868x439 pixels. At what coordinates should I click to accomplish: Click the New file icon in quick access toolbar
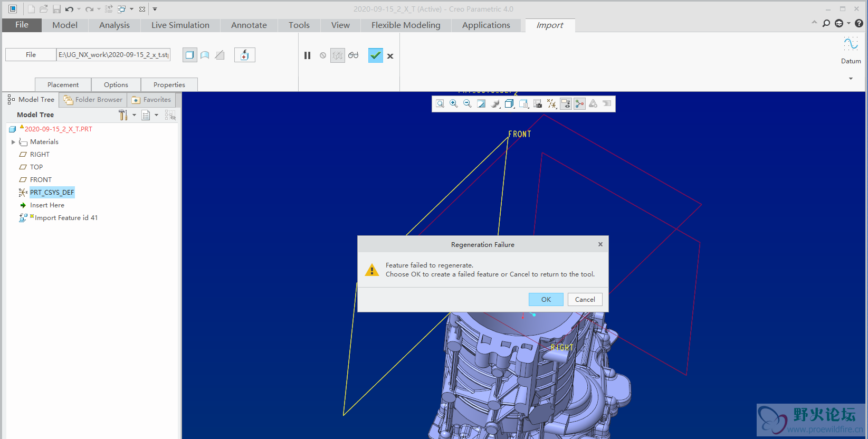pos(31,9)
